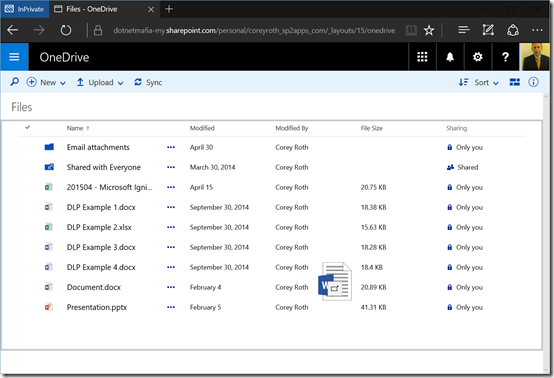This screenshot has height=378, width=554.
Task: Click the address bar URL field
Action: (254, 30)
